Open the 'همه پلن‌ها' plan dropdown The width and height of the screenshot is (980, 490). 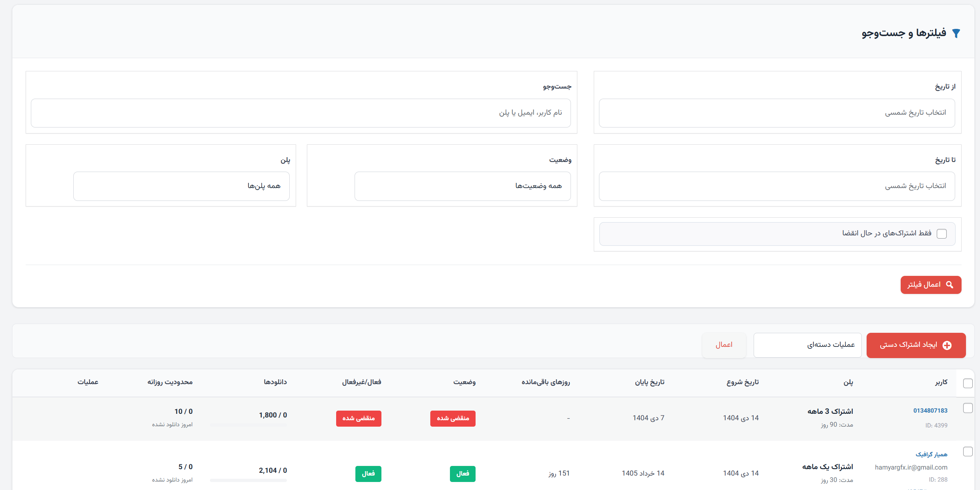click(x=181, y=186)
